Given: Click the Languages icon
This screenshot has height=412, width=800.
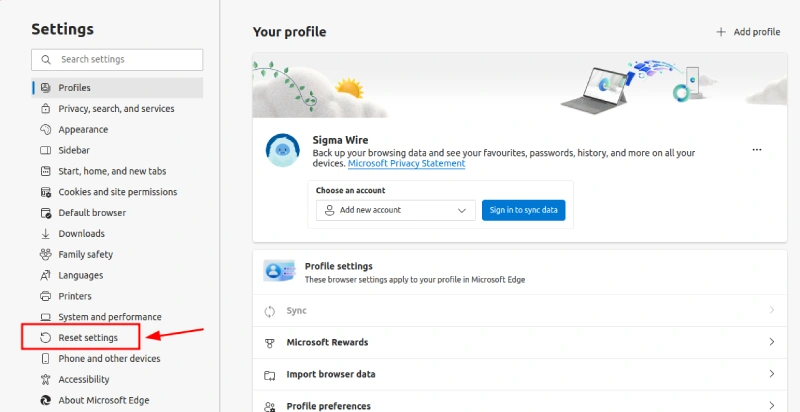Looking at the screenshot, I should (45, 275).
